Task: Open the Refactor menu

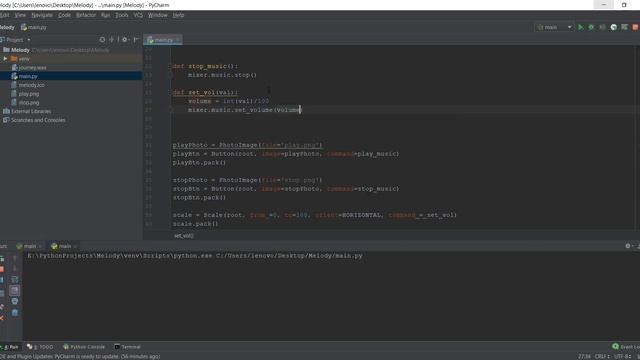Action: point(86,15)
